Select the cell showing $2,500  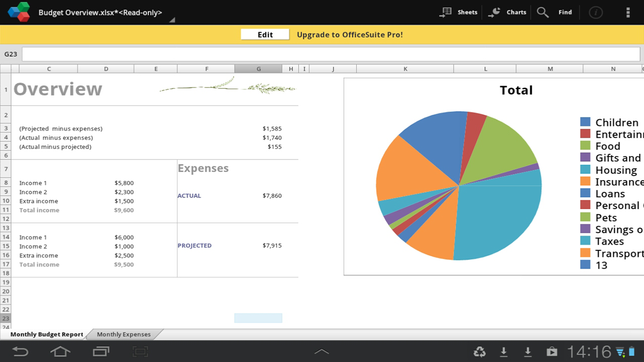(x=124, y=255)
